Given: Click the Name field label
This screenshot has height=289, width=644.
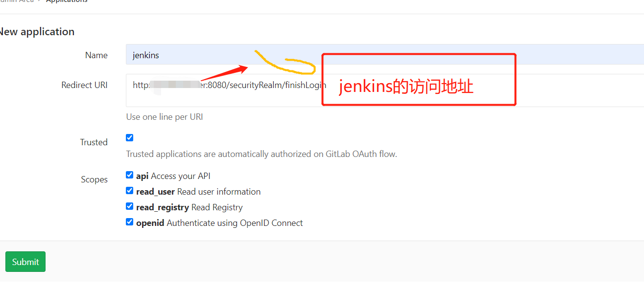Looking at the screenshot, I should pyautogui.click(x=96, y=55).
